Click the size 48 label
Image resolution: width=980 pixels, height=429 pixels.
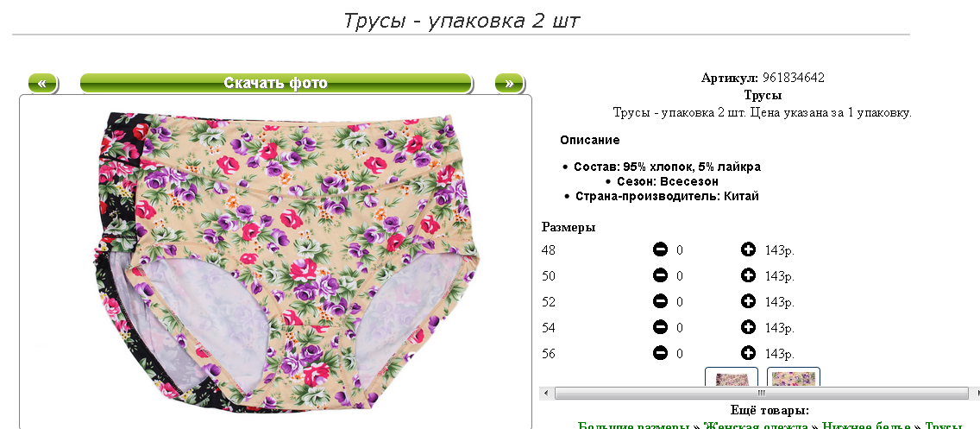point(548,250)
